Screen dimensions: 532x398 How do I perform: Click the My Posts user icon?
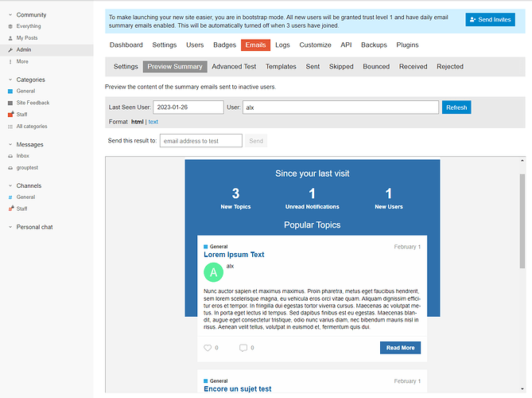pyautogui.click(x=10, y=38)
